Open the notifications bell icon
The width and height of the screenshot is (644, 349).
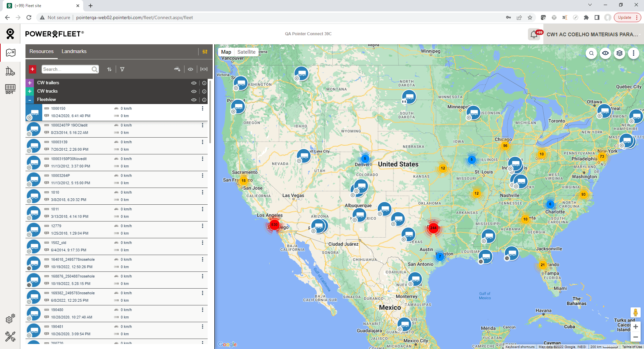pos(534,34)
